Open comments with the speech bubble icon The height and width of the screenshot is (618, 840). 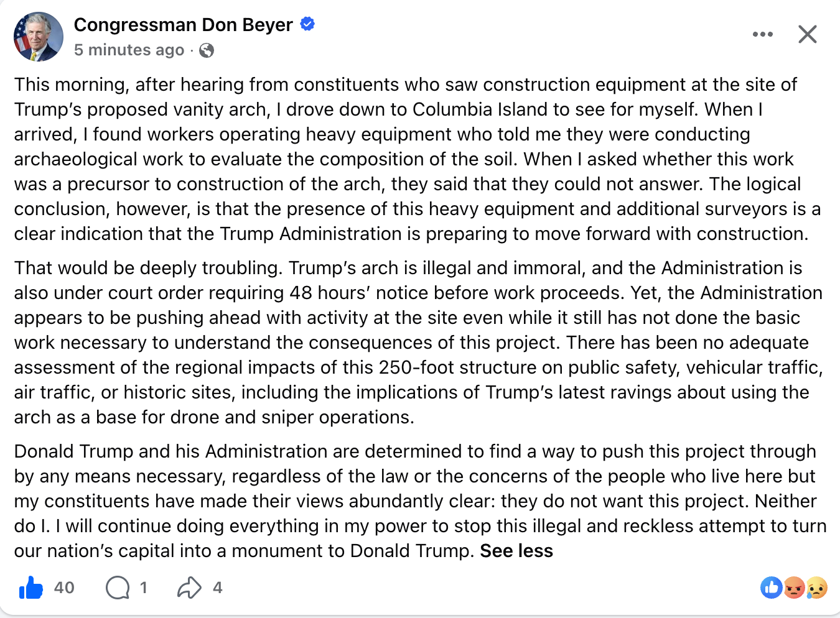[x=118, y=588]
